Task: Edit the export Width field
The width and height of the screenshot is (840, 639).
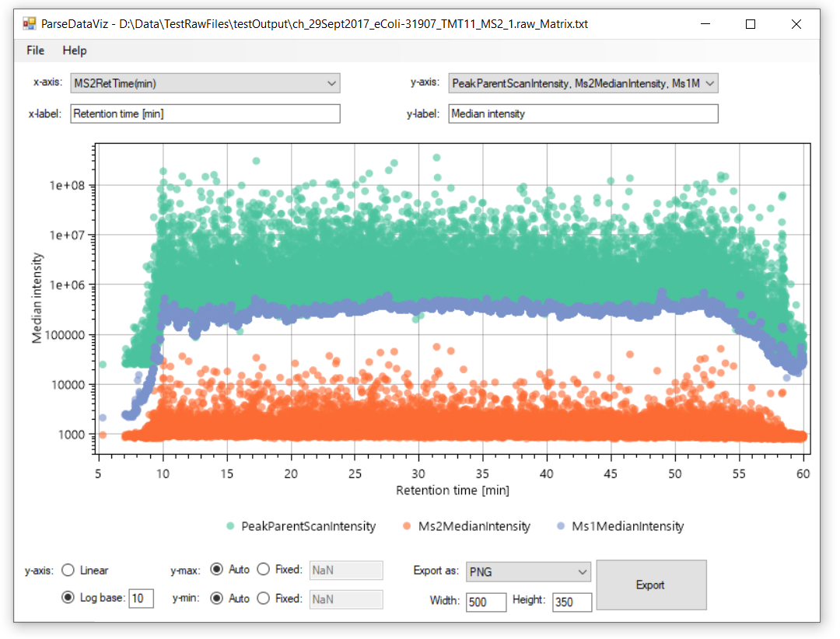Action: tap(486, 602)
